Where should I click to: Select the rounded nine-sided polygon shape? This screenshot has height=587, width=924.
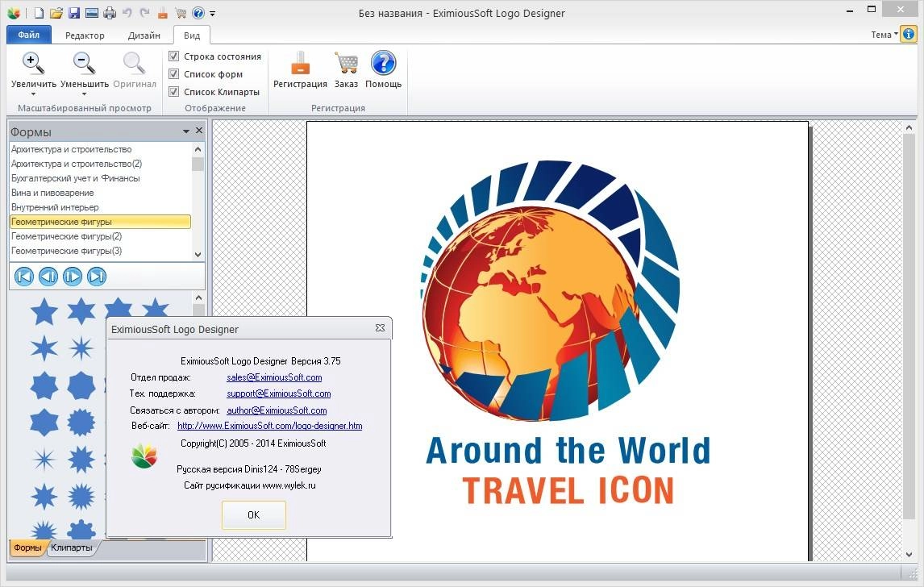(81, 385)
